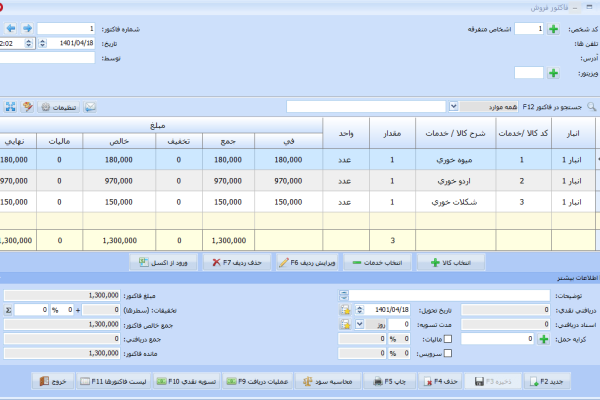Click the شرح کالا / خدمات column header
Viewport: 600px width, 400px height.
[x=455, y=133]
